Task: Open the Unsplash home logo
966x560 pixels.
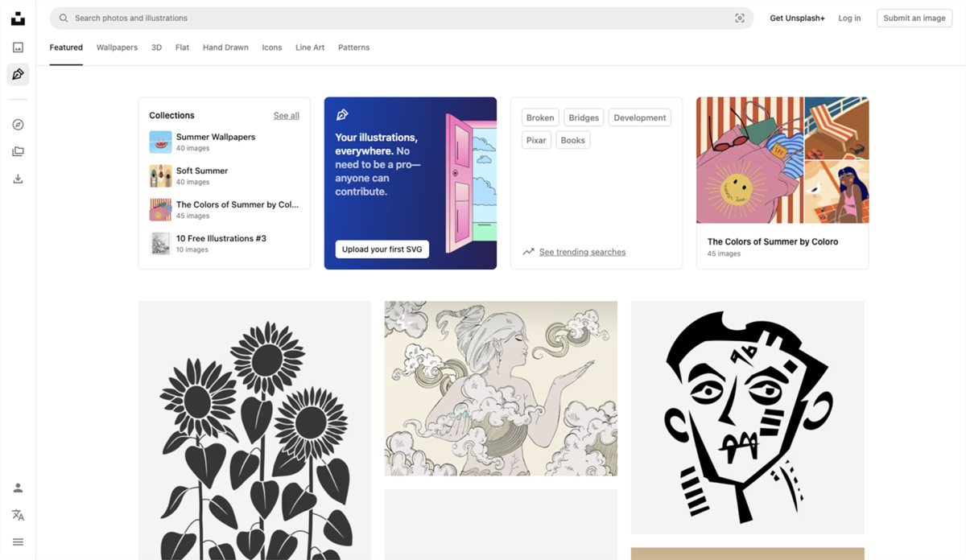Action: [18, 18]
